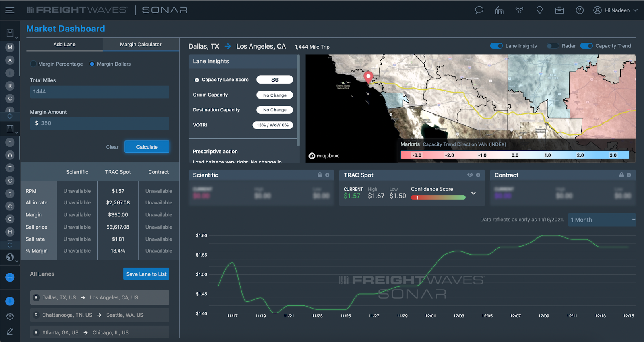Switch to the Add Lane tab
644x342 pixels.
coord(64,45)
